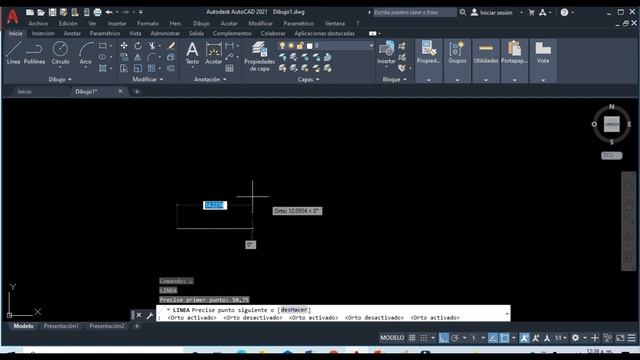Open the Formato menu

pos(148,24)
